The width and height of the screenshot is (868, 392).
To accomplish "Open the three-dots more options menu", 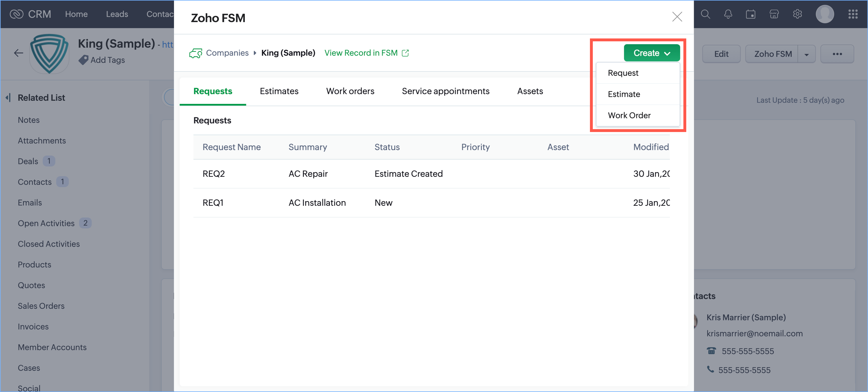I will tap(837, 54).
